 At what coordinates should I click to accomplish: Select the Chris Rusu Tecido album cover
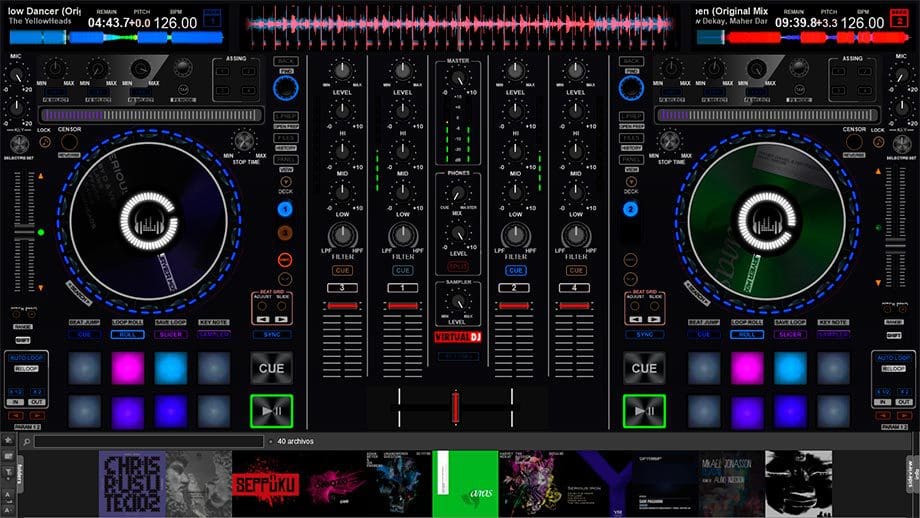point(132,484)
